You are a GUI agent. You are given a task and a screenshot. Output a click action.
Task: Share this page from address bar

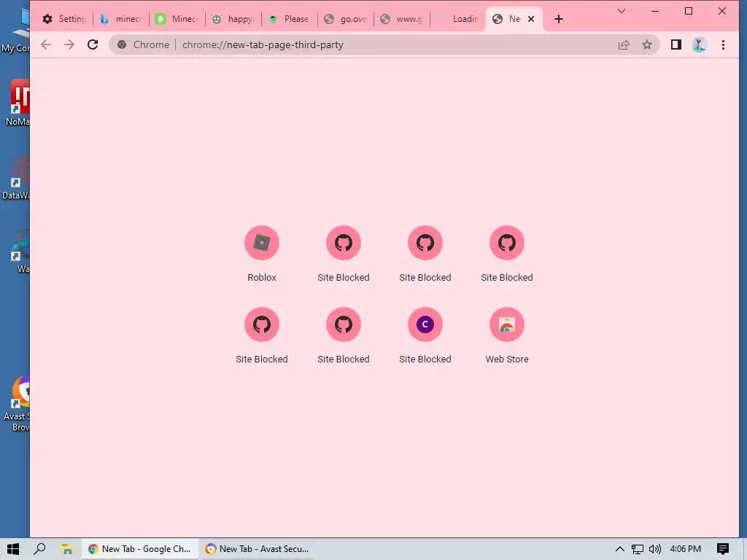(x=624, y=44)
